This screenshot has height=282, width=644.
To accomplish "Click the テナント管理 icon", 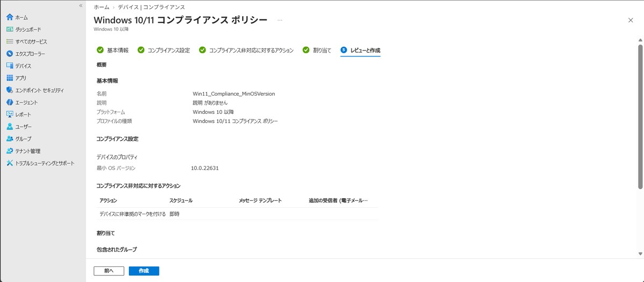I will pyautogui.click(x=10, y=151).
